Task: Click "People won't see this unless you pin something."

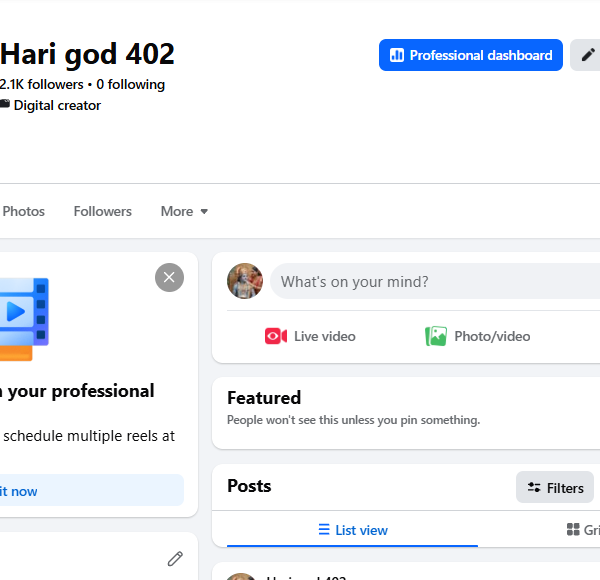Action: point(353,420)
